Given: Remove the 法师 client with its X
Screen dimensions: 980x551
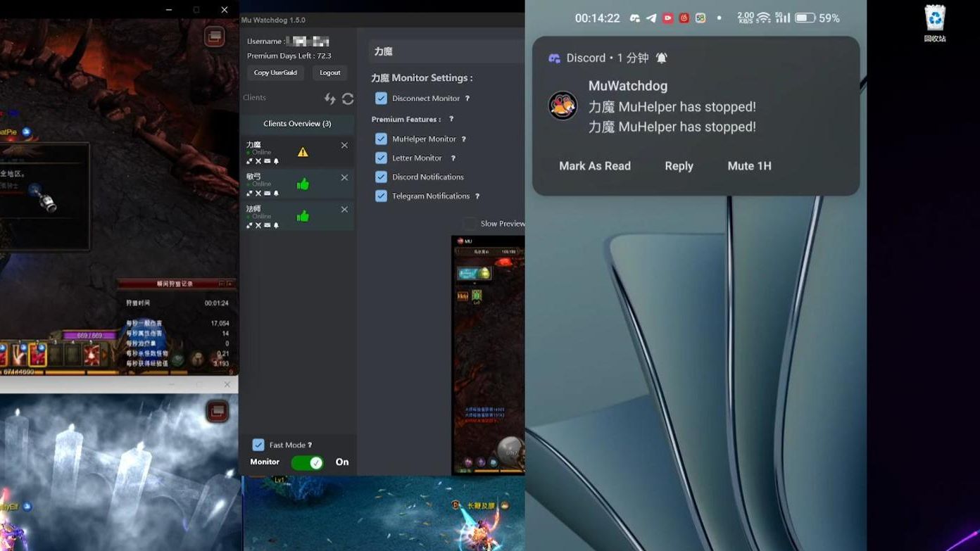Looking at the screenshot, I should pyautogui.click(x=344, y=209).
